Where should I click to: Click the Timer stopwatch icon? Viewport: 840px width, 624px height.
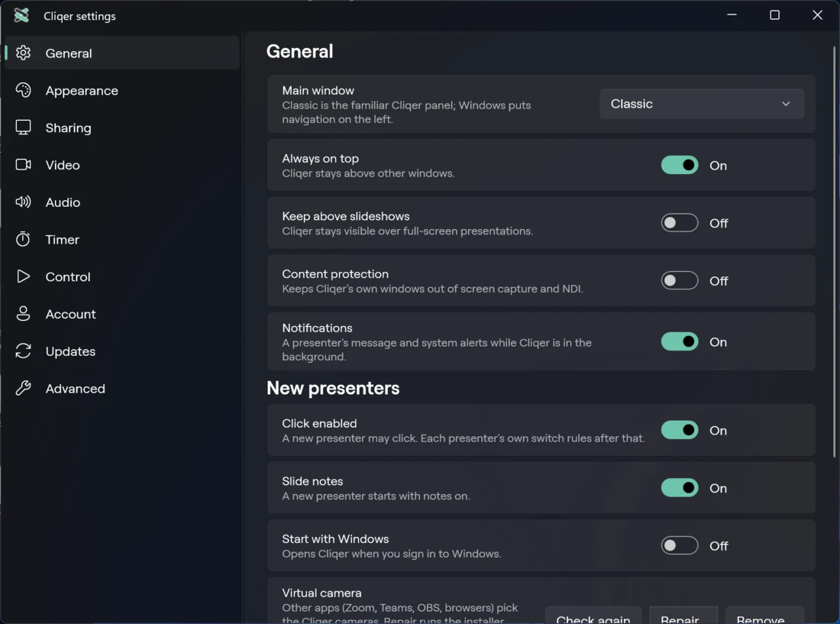(x=23, y=239)
